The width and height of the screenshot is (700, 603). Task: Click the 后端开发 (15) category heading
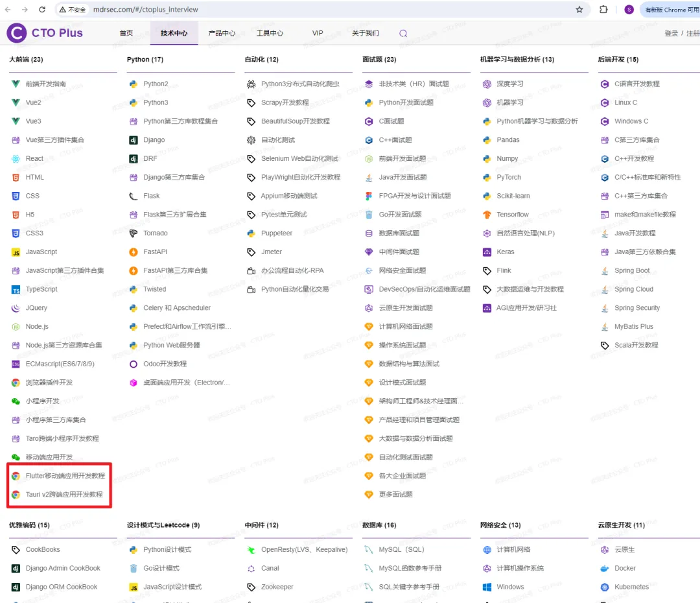click(x=618, y=60)
